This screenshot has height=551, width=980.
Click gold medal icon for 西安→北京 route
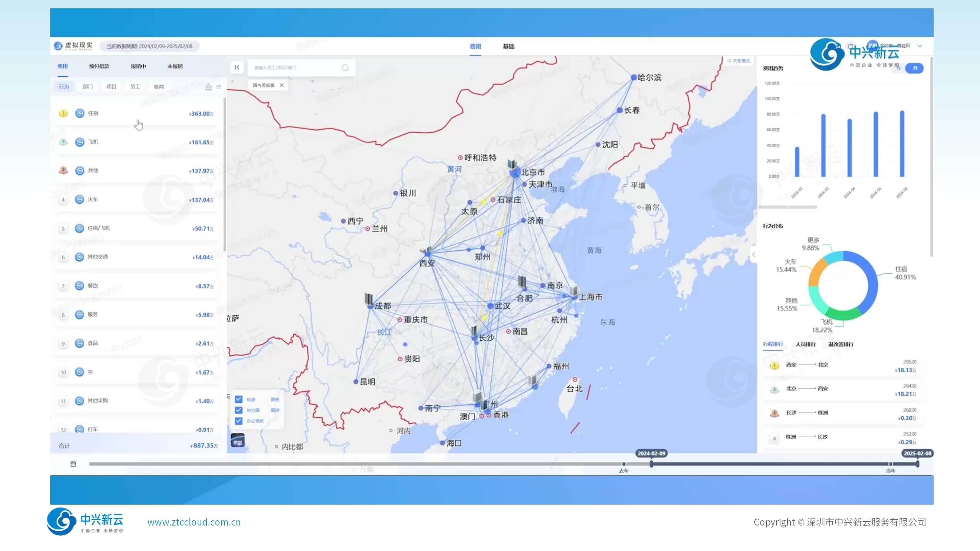(774, 365)
